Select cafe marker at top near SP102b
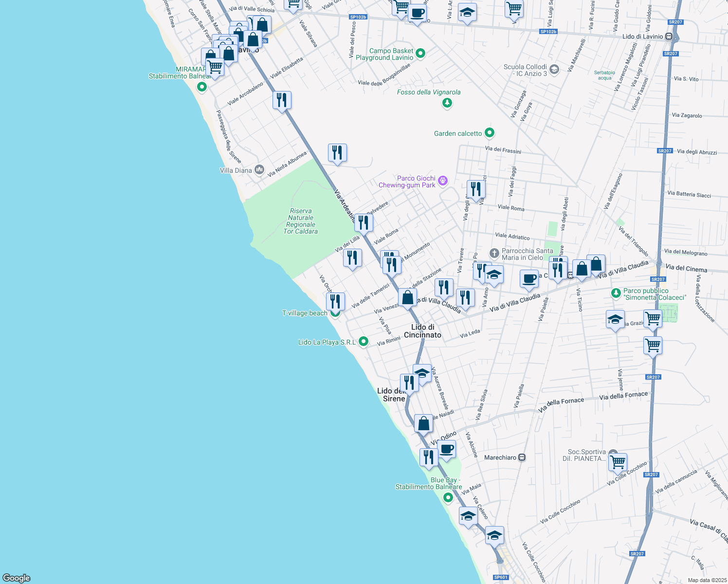Screen dimensions: 728x584 click(417, 14)
